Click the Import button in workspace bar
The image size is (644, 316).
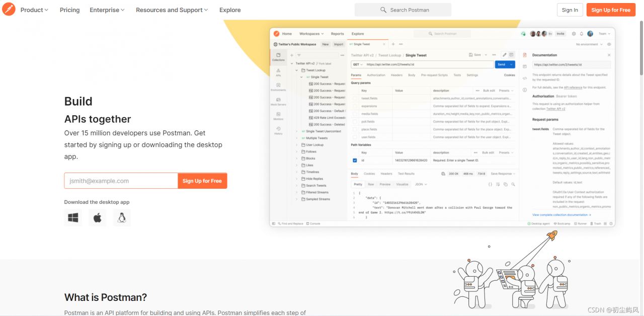[339, 44]
